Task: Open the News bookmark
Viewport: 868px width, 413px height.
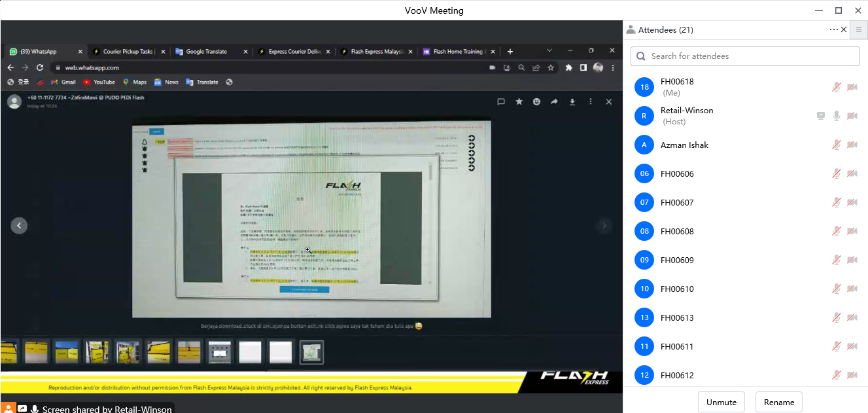Action: 166,82
